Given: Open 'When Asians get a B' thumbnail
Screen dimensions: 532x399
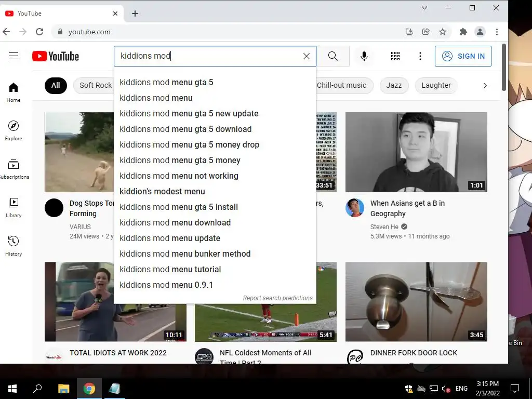Looking at the screenshot, I should 416,152.
